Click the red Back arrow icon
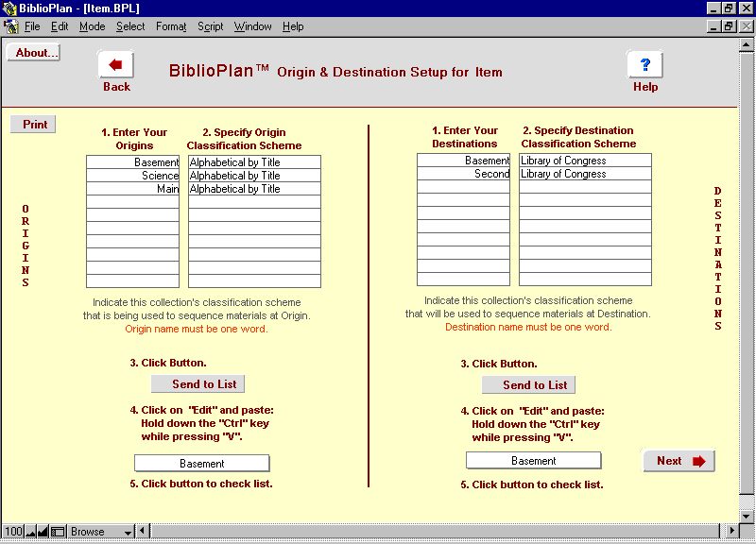Viewport: 756px width, 544px height. tap(115, 64)
